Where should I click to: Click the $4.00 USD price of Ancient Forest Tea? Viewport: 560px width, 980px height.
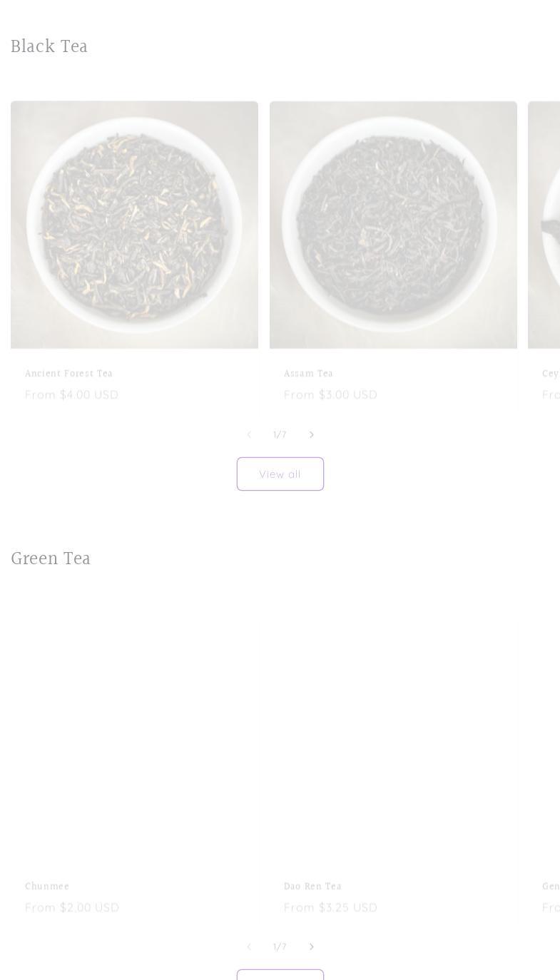89,394
